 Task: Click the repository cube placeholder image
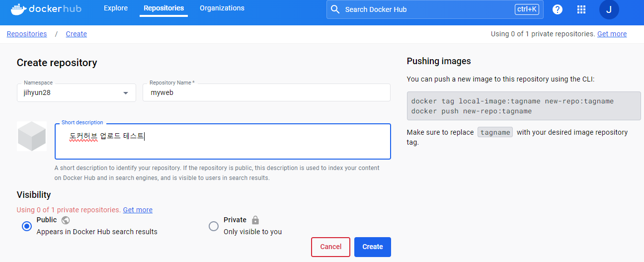point(32,136)
